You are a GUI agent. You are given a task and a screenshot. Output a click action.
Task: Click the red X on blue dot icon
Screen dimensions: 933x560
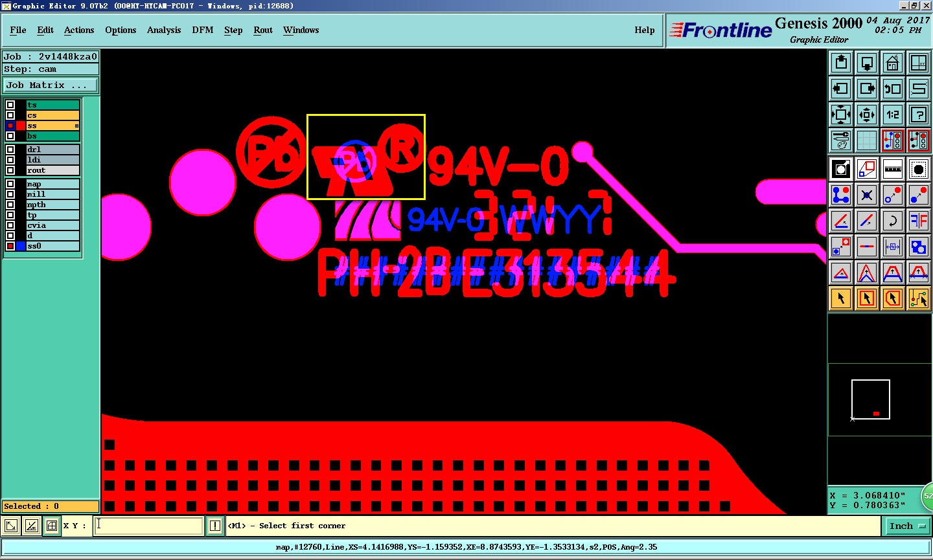click(x=867, y=195)
